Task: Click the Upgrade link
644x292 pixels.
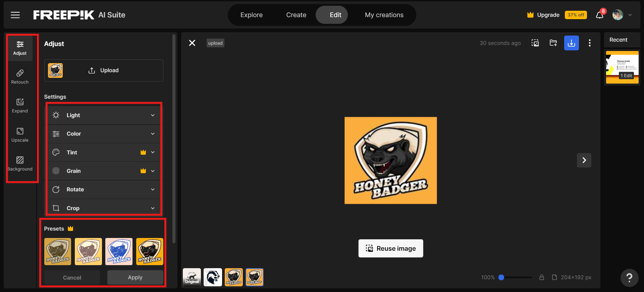Action: point(548,15)
